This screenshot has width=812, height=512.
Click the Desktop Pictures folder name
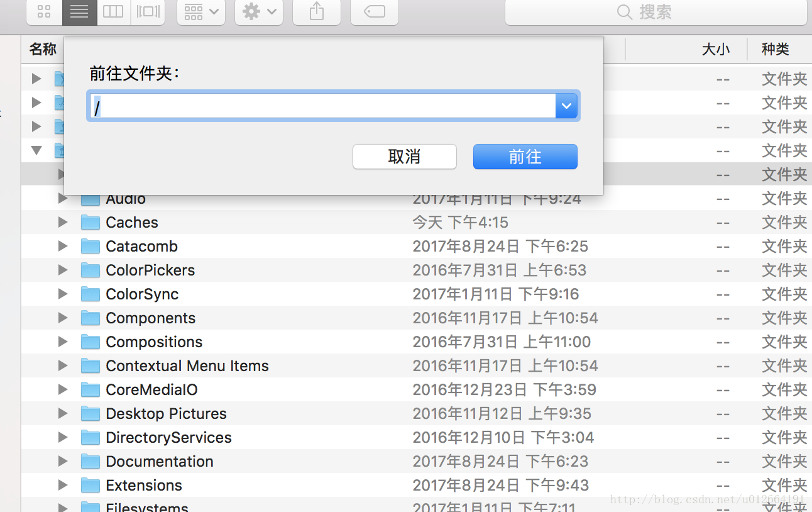coord(166,413)
